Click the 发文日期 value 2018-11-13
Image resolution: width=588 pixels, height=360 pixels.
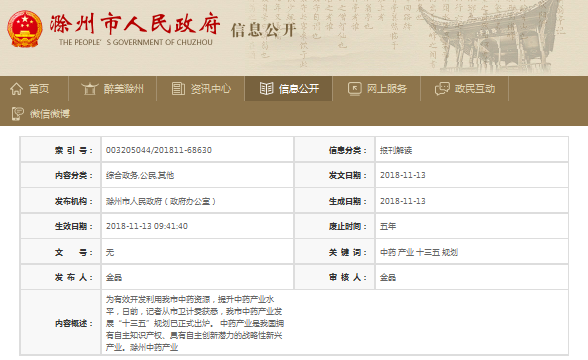click(x=403, y=175)
